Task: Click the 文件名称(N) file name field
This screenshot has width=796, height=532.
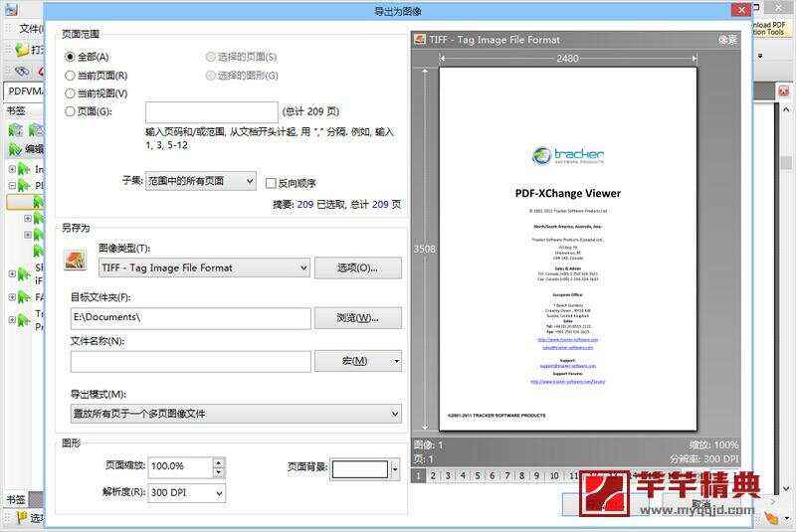Action: coord(190,362)
